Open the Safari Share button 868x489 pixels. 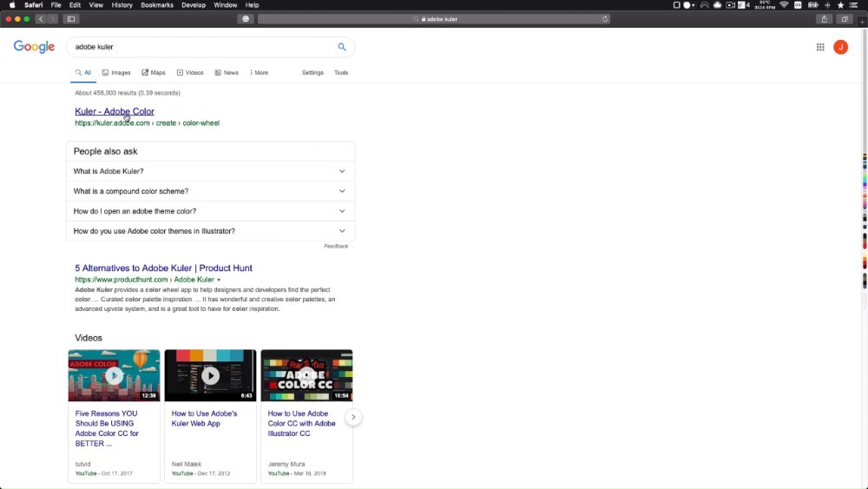[x=825, y=19]
